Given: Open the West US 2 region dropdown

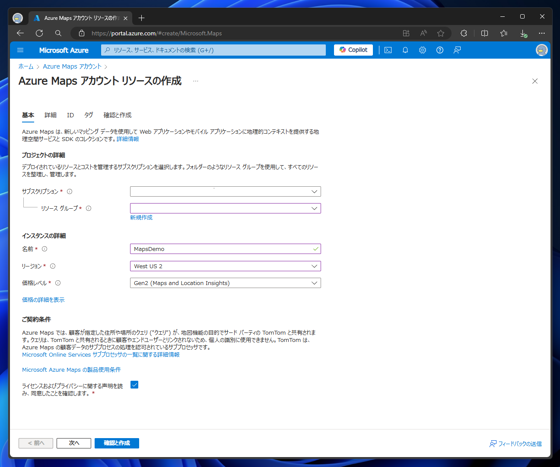Looking at the screenshot, I should pyautogui.click(x=225, y=266).
